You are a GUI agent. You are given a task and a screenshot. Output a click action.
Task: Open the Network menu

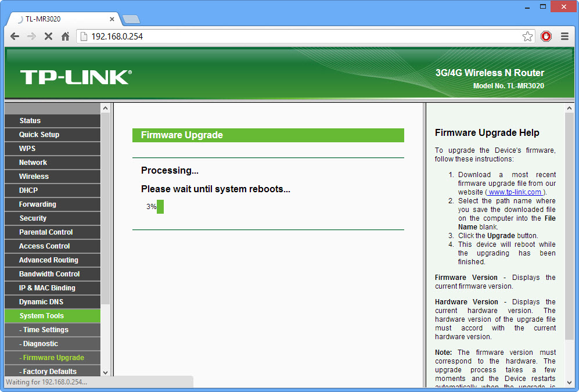[52, 163]
